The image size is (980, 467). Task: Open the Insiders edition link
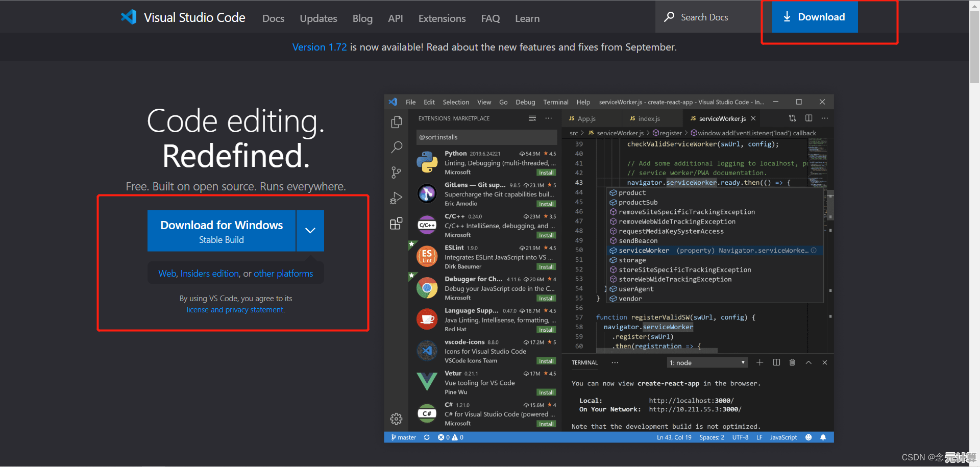[210, 274]
